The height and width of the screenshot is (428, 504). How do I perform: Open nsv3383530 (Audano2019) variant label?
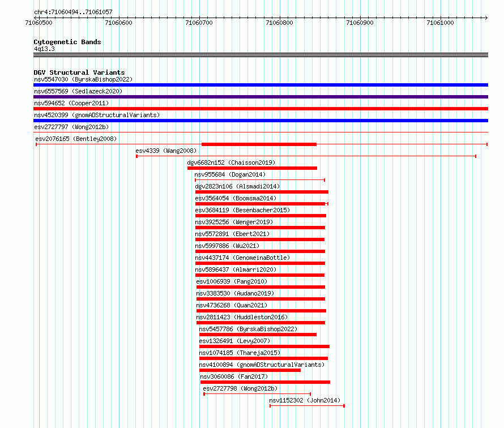(235, 293)
